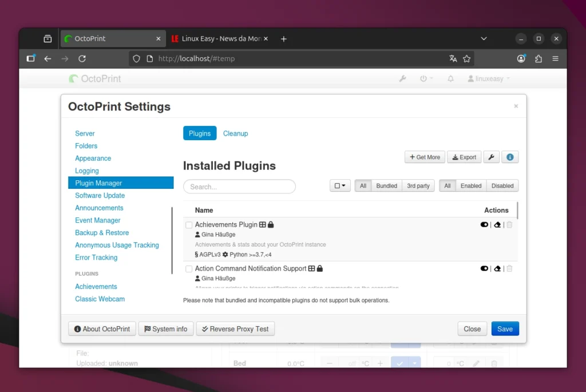Disable the Achievements Plugin toggle switch

(484, 225)
